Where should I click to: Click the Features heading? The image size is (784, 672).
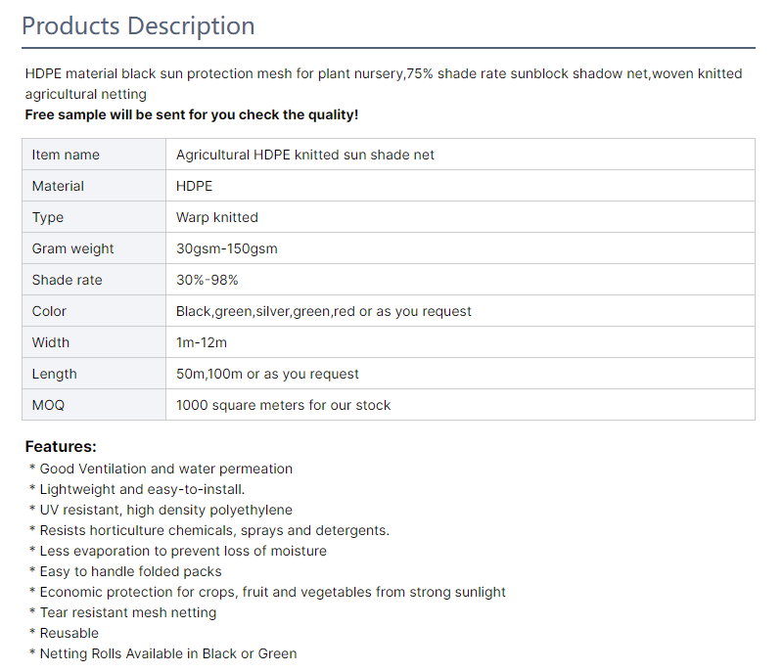click(61, 447)
